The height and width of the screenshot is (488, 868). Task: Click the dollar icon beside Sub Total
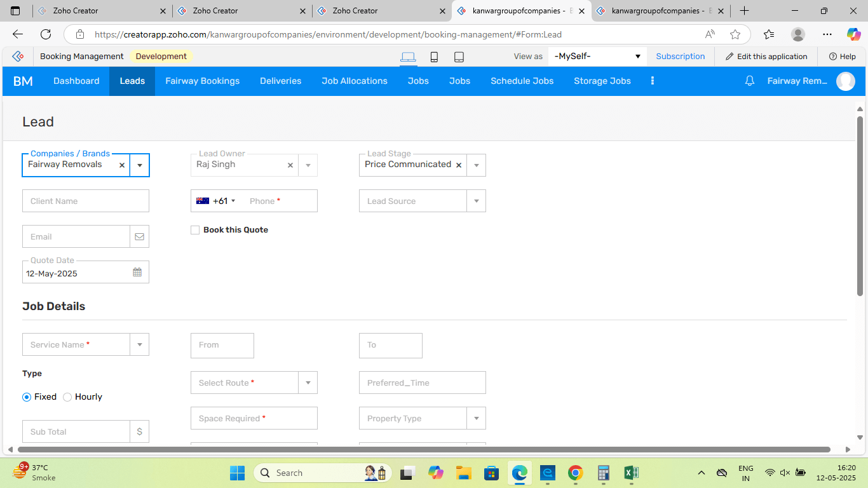(x=140, y=431)
